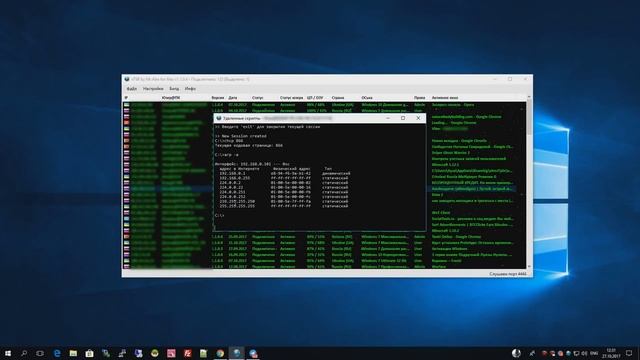The height and width of the screenshot is (360, 640).
Task: Open the volume tray icon
Action: point(584,353)
